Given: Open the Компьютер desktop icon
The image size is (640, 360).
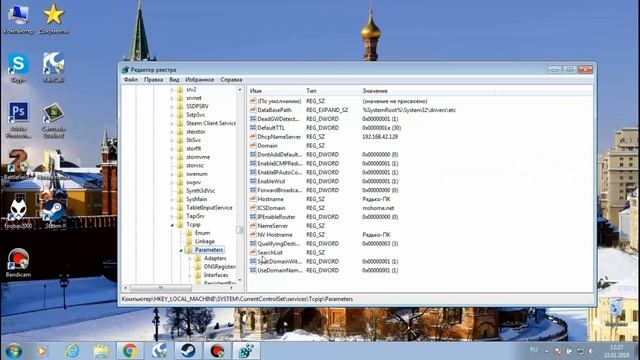Looking at the screenshot, I should [x=18, y=19].
